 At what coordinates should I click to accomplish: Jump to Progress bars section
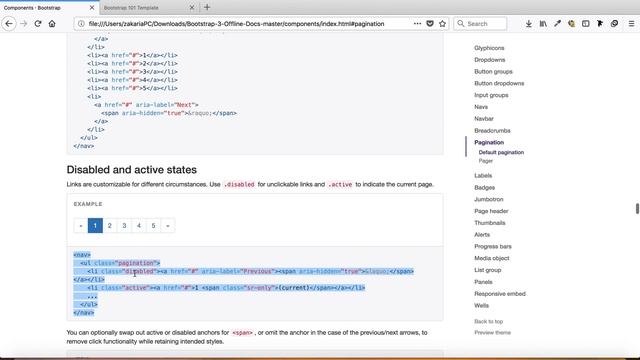tap(493, 247)
